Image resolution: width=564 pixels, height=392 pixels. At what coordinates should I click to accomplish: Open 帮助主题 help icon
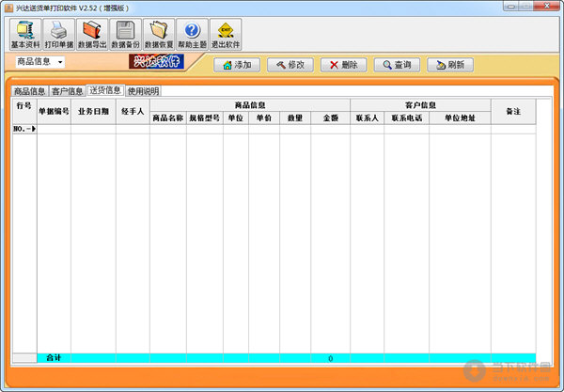[192, 35]
